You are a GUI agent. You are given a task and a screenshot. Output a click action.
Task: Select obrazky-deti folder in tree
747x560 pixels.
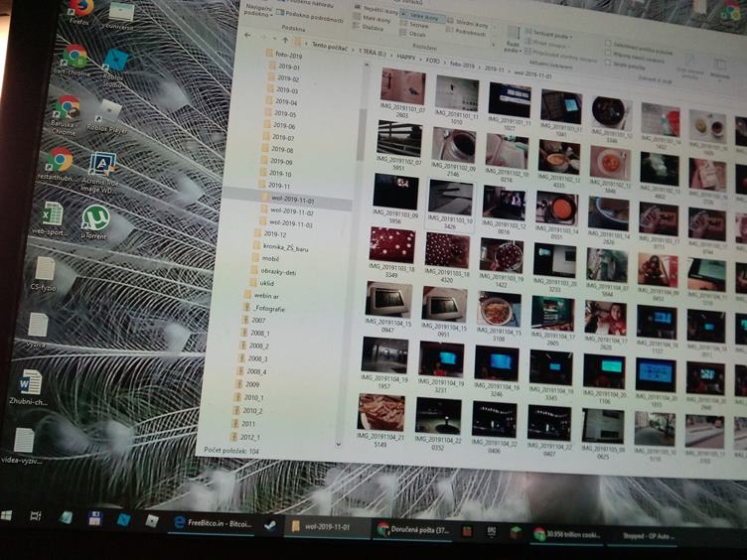pos(273,271)
